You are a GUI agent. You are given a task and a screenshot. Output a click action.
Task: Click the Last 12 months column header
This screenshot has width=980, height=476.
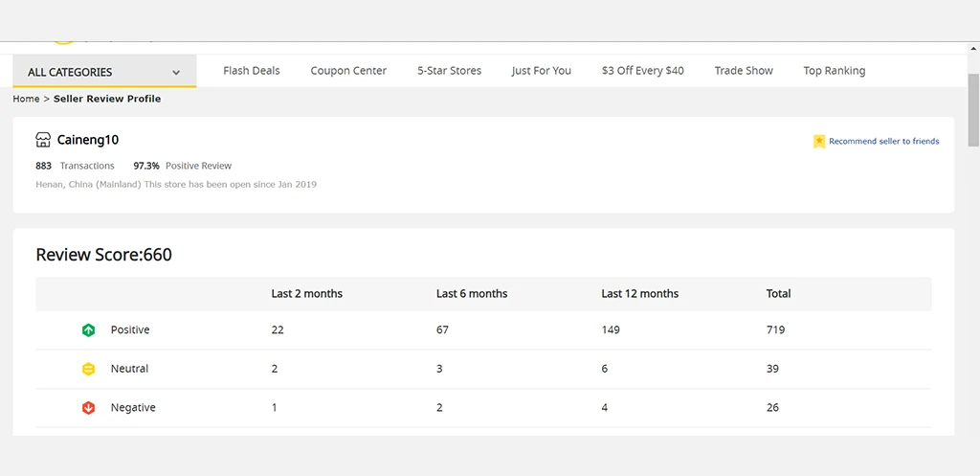(640, 293)
